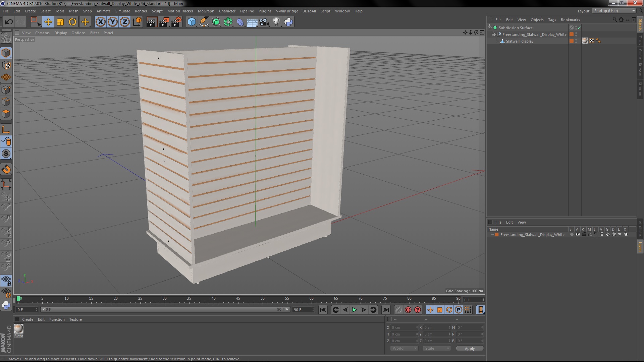This screenshot has width=644, height=362.
Task: Switch to Edges mode
Action: (6, 102)
